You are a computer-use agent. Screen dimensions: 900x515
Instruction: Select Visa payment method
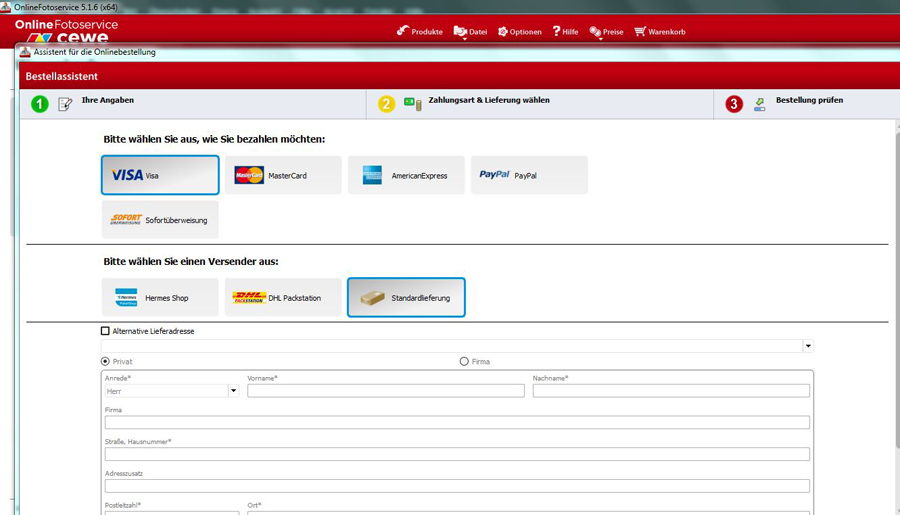160,175
